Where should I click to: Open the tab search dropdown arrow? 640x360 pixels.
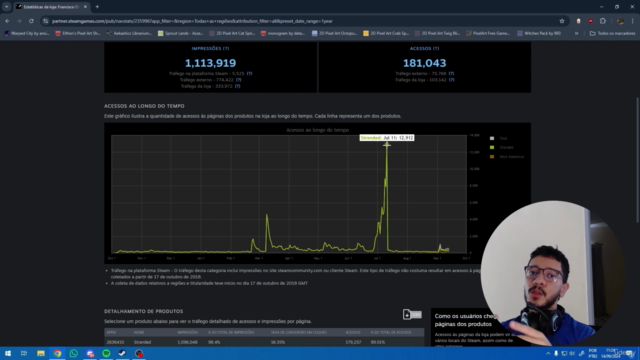click(x=7, y=7)
